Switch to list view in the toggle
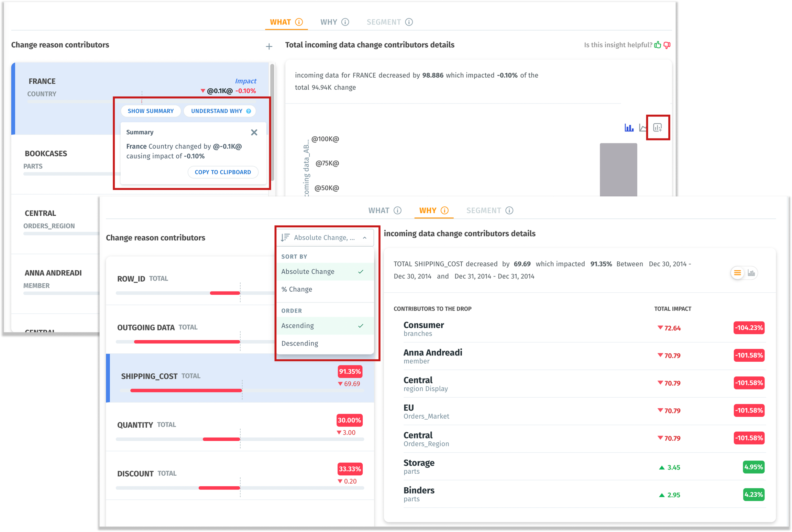 [737, 273]
